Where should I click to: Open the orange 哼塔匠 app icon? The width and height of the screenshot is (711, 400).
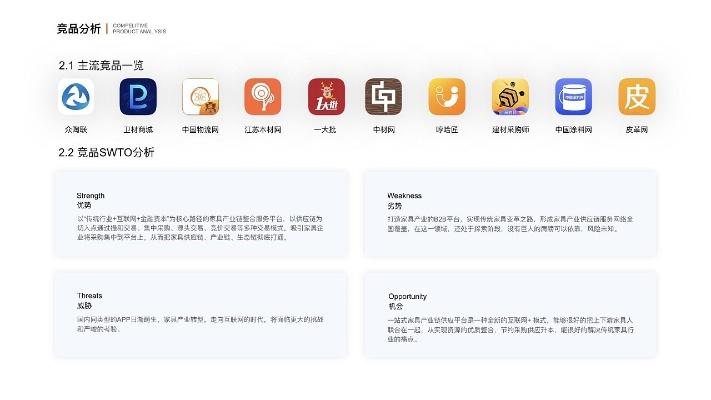pos(447,97)
